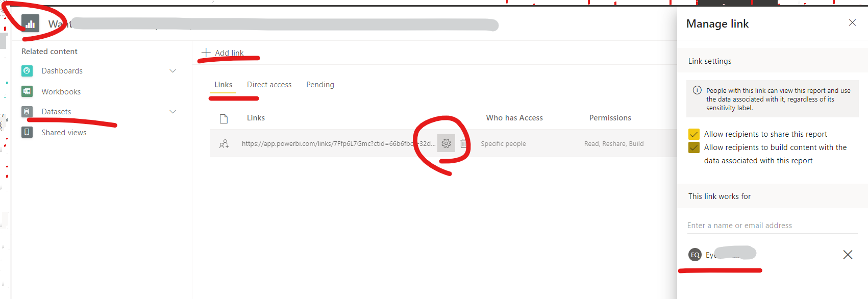Remove the EQ recipient with the X
This screenshot has width=868, height=299.
[848, 255]
